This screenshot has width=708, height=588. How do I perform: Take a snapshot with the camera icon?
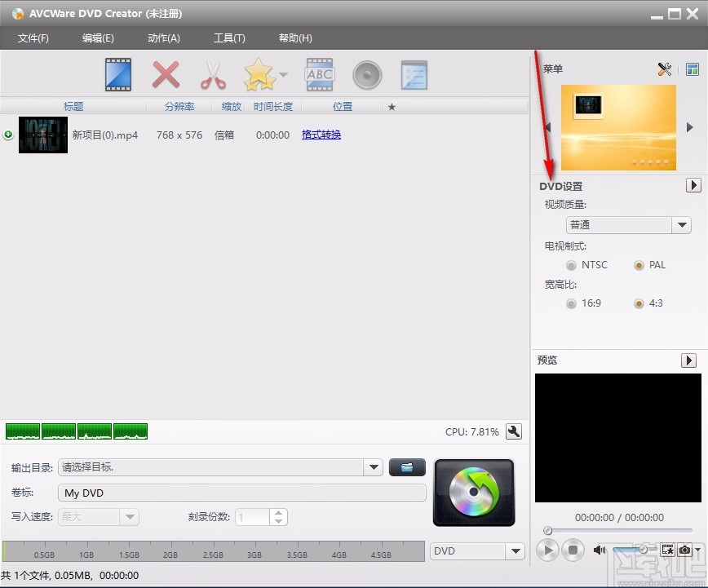[684, 550]
